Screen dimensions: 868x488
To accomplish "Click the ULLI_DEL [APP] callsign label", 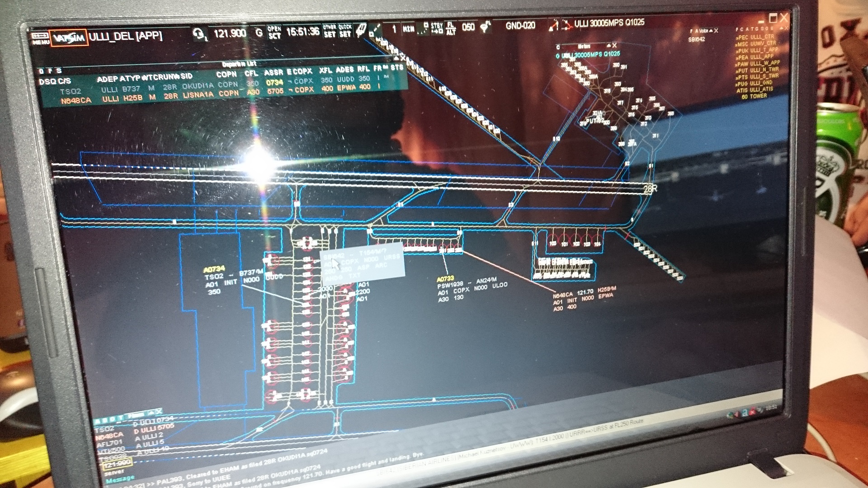I will tap(125, 36).
